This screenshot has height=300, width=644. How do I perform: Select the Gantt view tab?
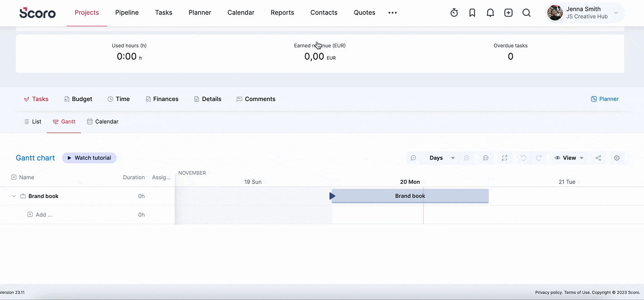64,121
